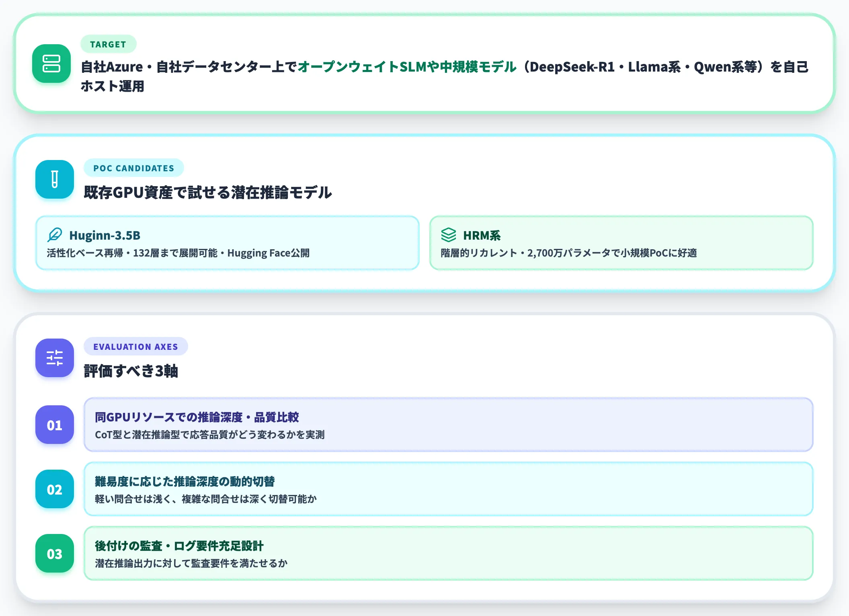849x616 pixels.
Task: Click the text 潜在推論出力に対して監査要件を満たせるか
Action: point(191,563)
